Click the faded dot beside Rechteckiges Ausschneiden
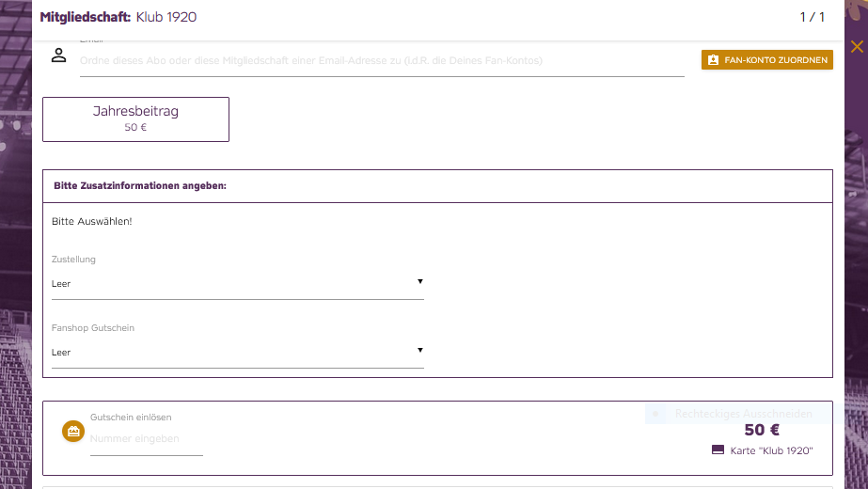Viewport: 868px width, 489px height. (x=655, y=414)
